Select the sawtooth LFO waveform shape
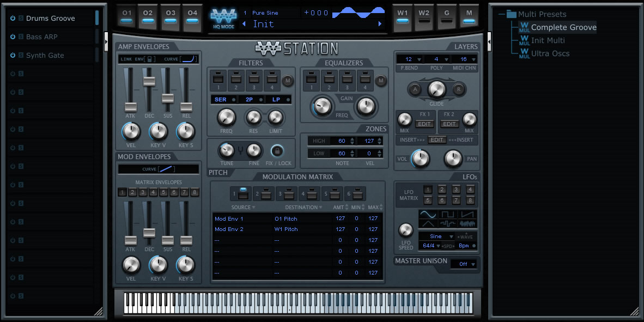Image resolution: width=644 pixels, height=322 pixels. click(x=467, y=214)
